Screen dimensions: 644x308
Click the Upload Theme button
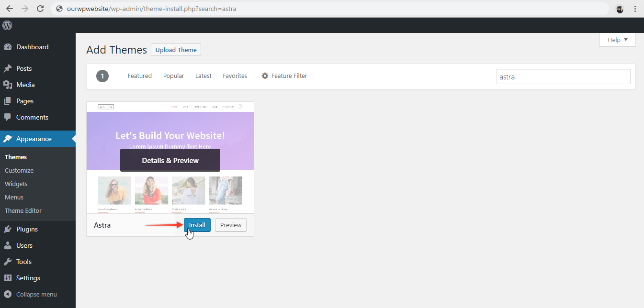176,50
